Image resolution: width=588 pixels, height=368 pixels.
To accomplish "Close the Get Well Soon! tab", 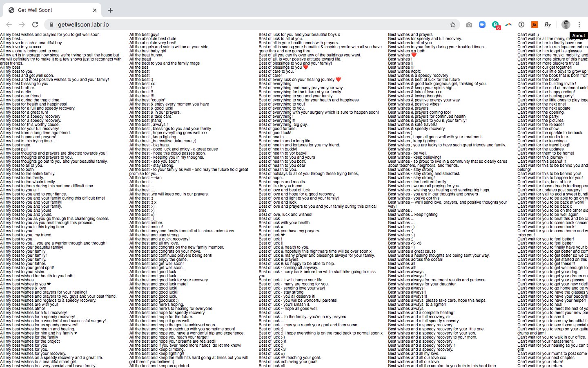I will coord(95,10).
